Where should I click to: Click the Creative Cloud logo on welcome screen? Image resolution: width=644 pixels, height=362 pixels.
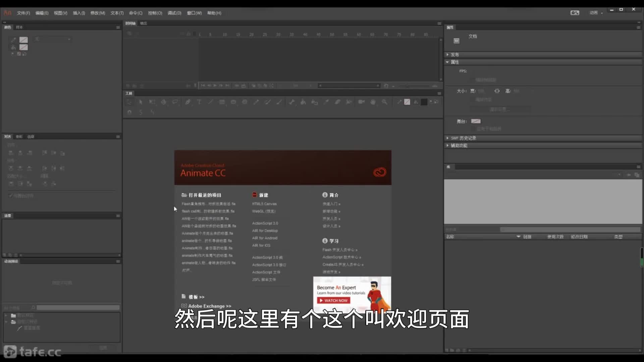tap(380, 172)
